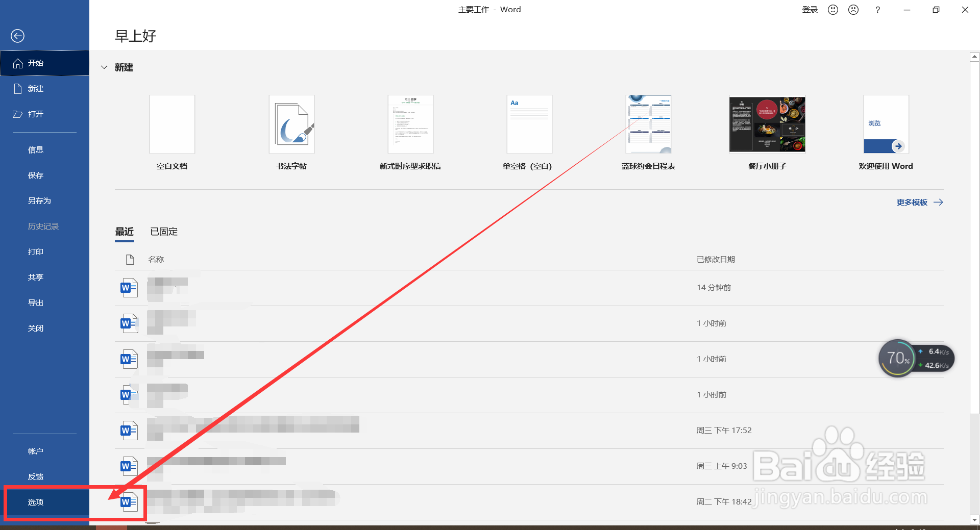Choose the 蓝球约会日程表 template
Image resolution: width=980 pixels, height=530 pixels.
pyautogui.click(x=648, y=133)
